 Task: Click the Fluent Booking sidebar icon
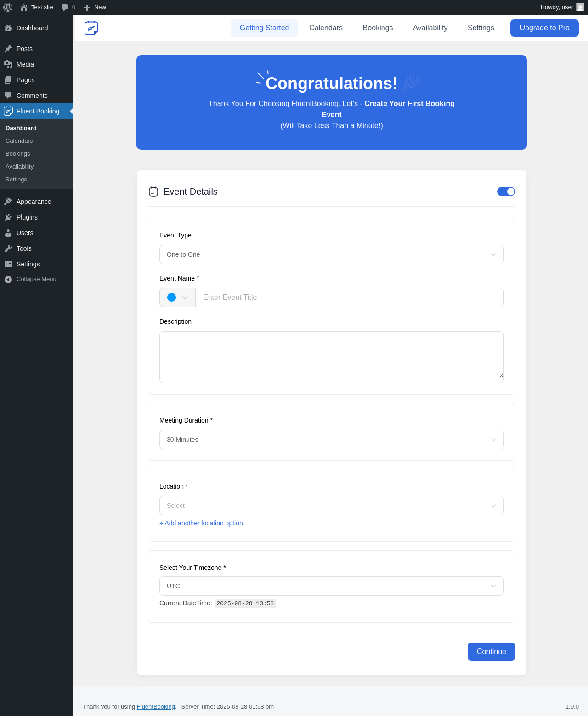click(x=8, y=111)
